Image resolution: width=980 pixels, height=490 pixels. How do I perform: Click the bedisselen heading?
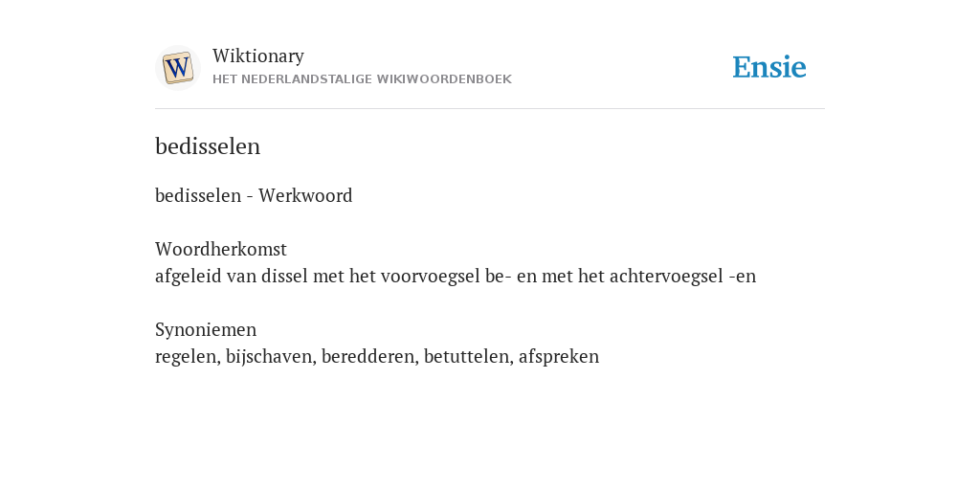(208, 146)
